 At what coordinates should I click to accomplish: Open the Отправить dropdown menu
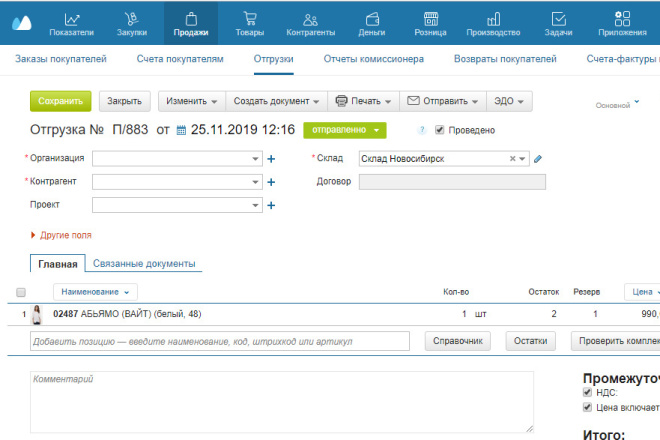442,101
